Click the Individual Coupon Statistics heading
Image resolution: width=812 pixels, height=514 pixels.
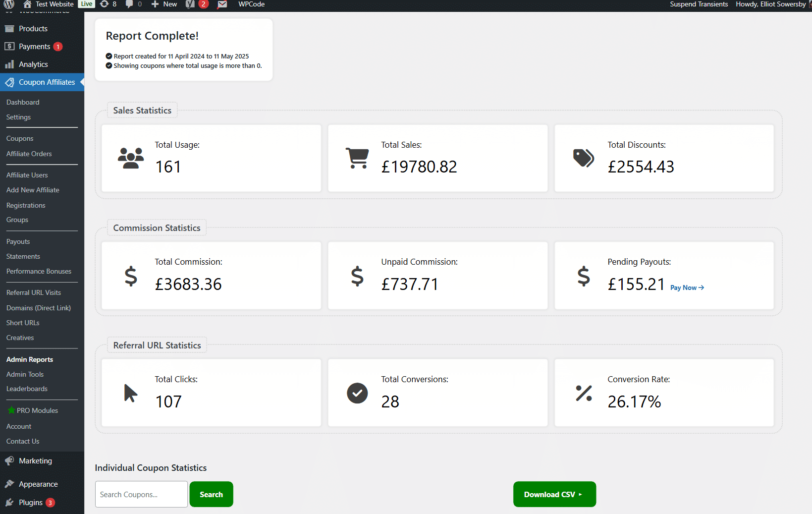[151, 468]
